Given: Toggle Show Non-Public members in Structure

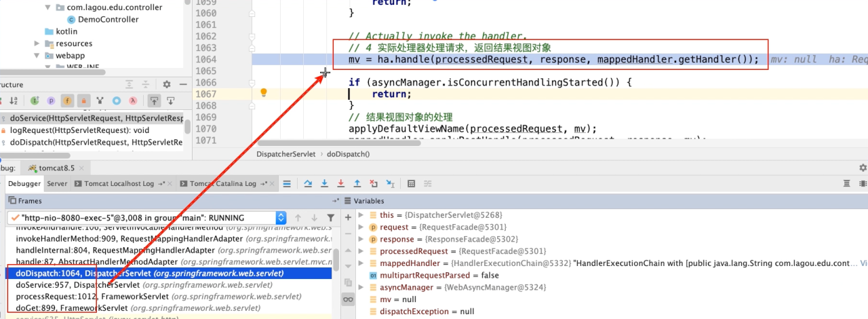Looking at the screenshot, I should tap(84, 101).
